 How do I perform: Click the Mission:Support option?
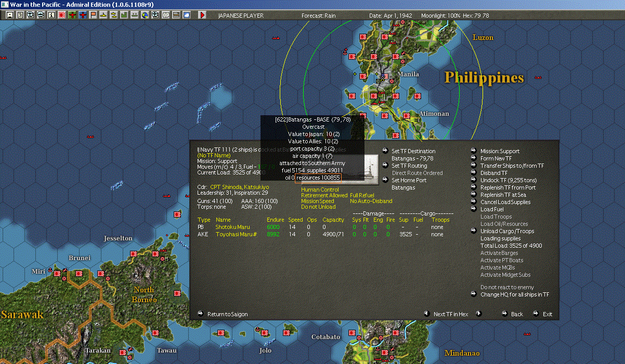coord(500,151)
